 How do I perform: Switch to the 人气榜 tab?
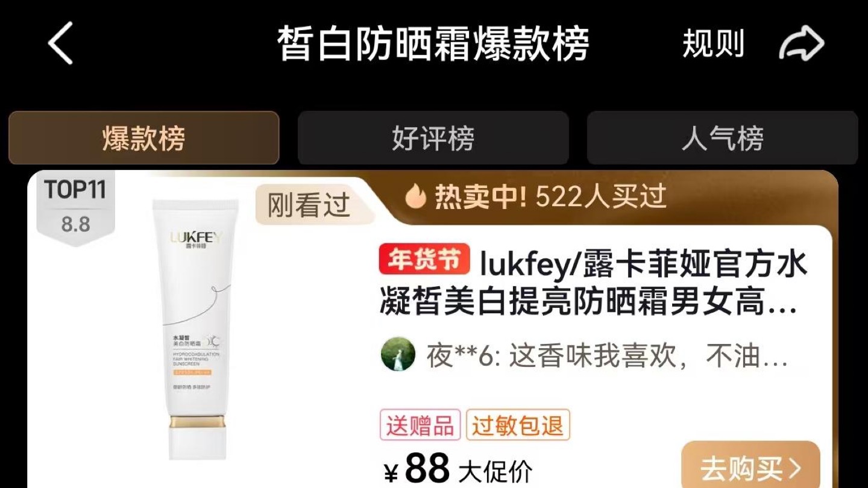point(723,138)
